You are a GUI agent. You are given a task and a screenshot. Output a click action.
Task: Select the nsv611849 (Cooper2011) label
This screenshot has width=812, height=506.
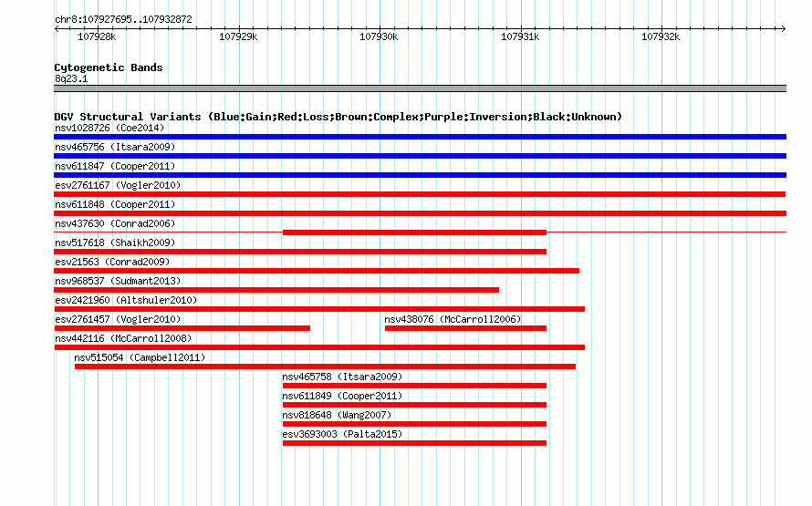(342, 396)
